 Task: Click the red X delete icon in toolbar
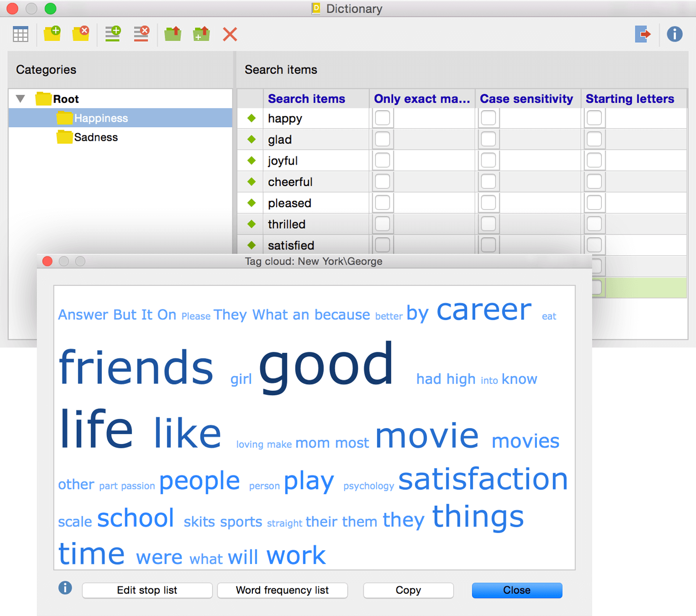click(230, 34)
